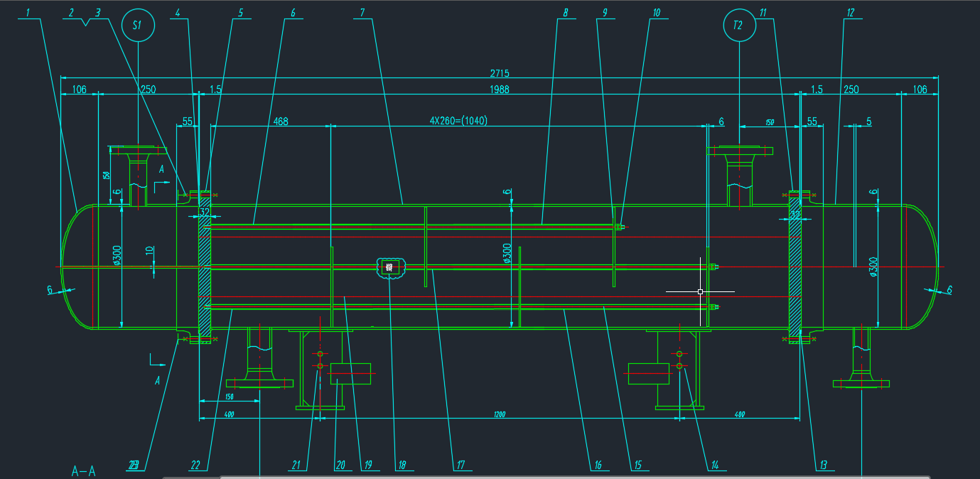
Task: Click part callout number 22
Action: pyautogui.click(x=195, y=465)
